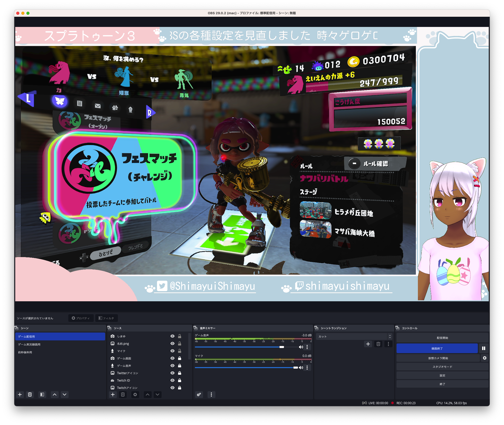
Task: Hide the しまゆ source
Action: [172, 336]
